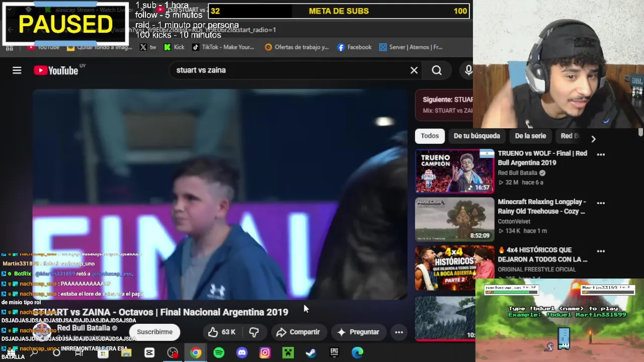Open Spotify from the taskbar
Image resolution: width=644 pixels, height=362 pixels.
(219, 353)
